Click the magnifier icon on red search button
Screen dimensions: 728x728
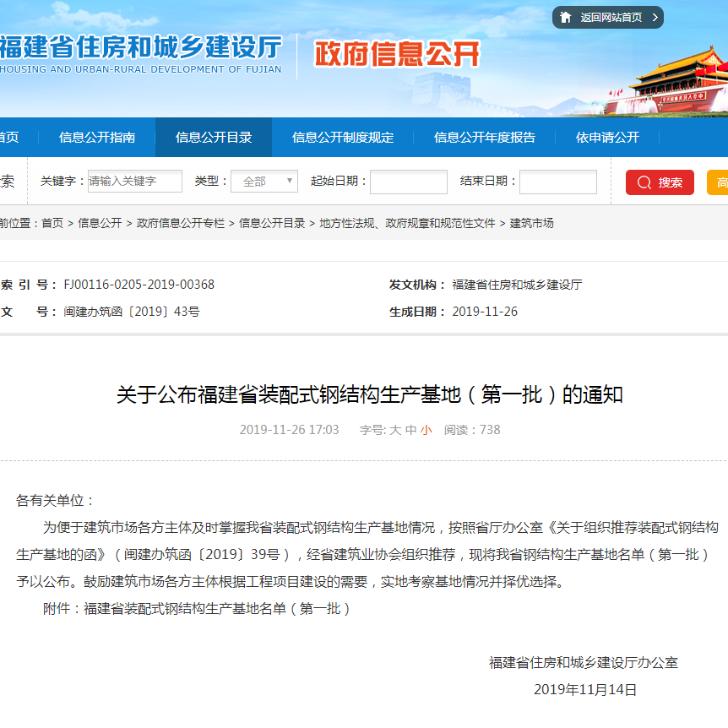pos(644,182)
